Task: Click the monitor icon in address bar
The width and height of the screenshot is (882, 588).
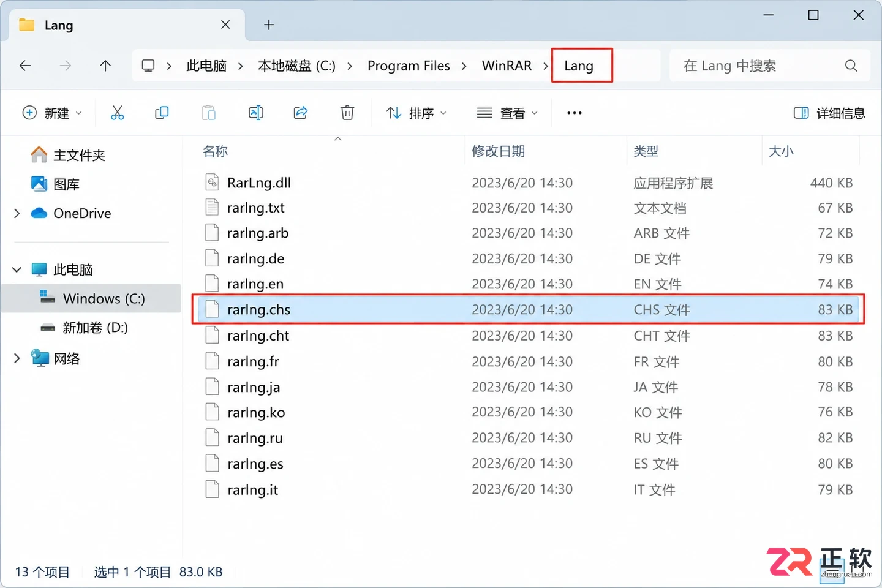Action: (x=148, y=66)
